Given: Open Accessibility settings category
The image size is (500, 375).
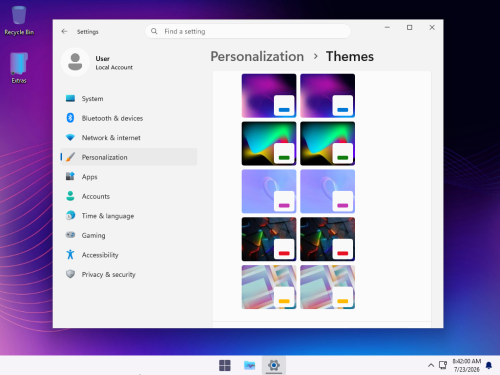Looking at the screenshot, I should (x=129, y=255).
